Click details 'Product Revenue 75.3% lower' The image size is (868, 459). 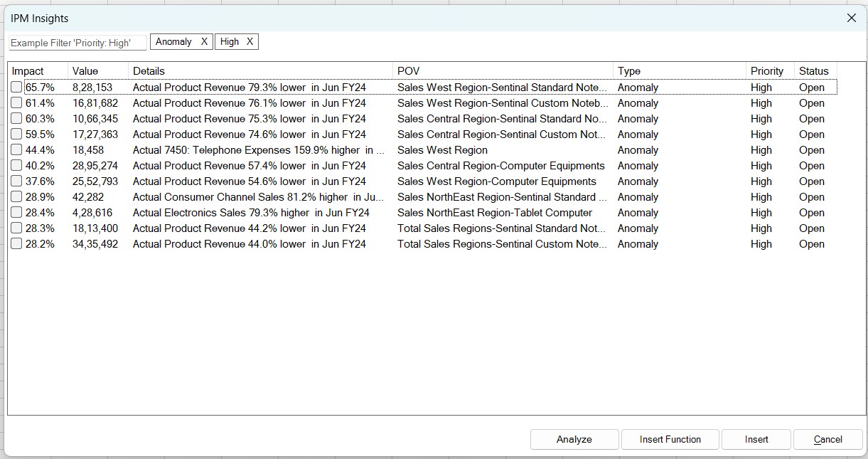250,119
